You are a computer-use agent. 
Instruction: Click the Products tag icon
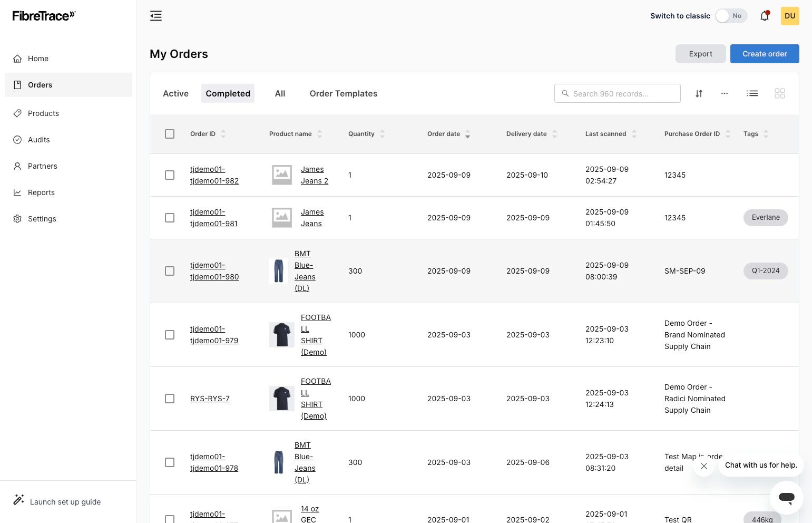coord(17,113)
